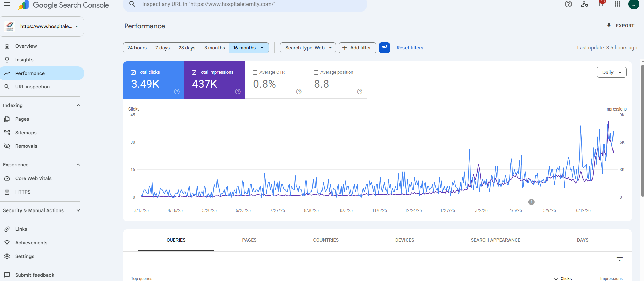Open the Daily granularity dropdown
This screenshot has height=281, width=644.
[611, 72]
